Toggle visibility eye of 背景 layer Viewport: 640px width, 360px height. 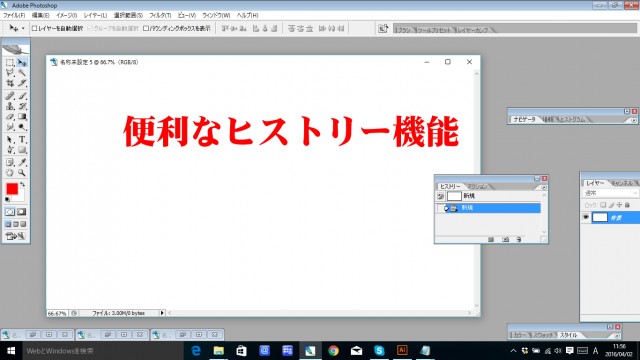point(586,218)
